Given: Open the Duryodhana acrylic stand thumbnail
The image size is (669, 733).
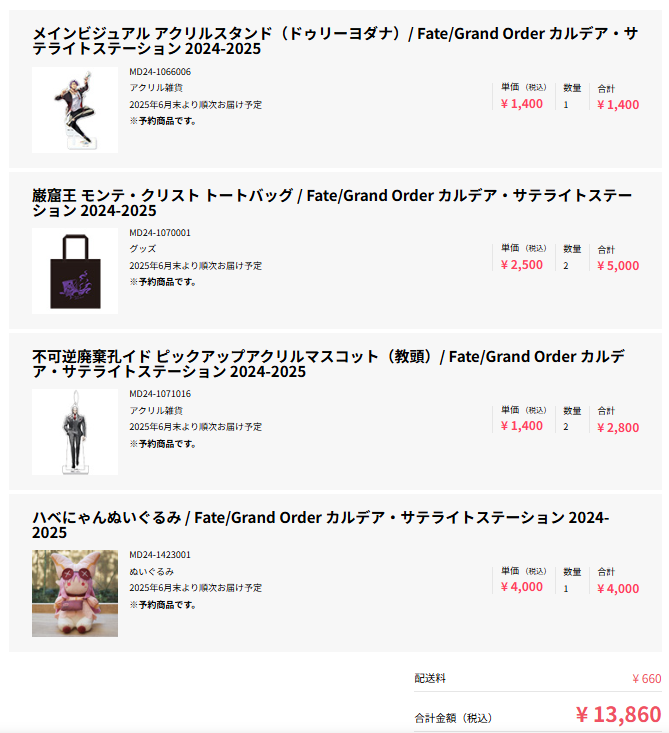Looking at the screenshot, I should (x=75, y=110).
